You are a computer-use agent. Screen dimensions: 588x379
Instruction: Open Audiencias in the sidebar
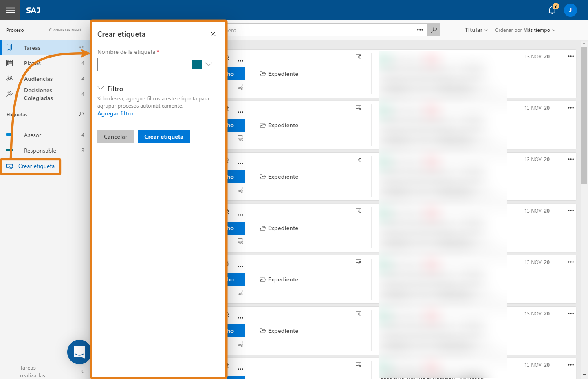(x=46, y=79)
